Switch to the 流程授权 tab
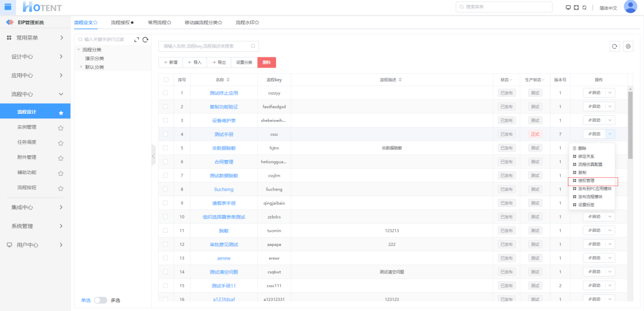 point(122,22)
